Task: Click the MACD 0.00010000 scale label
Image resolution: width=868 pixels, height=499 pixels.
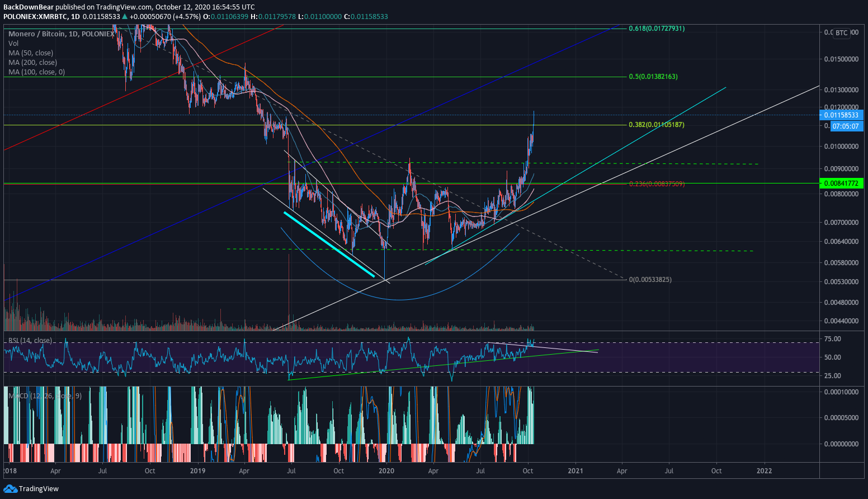Action: click(841, 392)
